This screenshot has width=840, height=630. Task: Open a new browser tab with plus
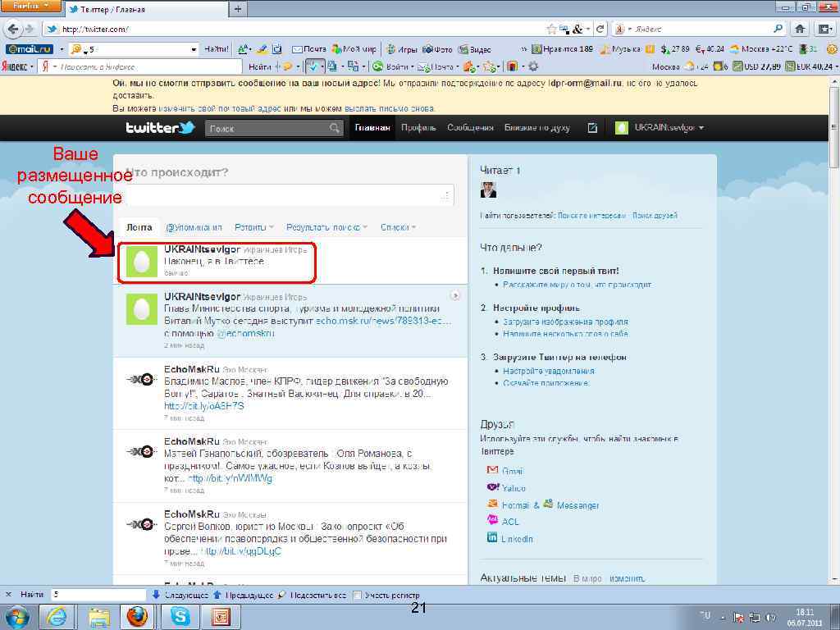(x=238, y=8)
